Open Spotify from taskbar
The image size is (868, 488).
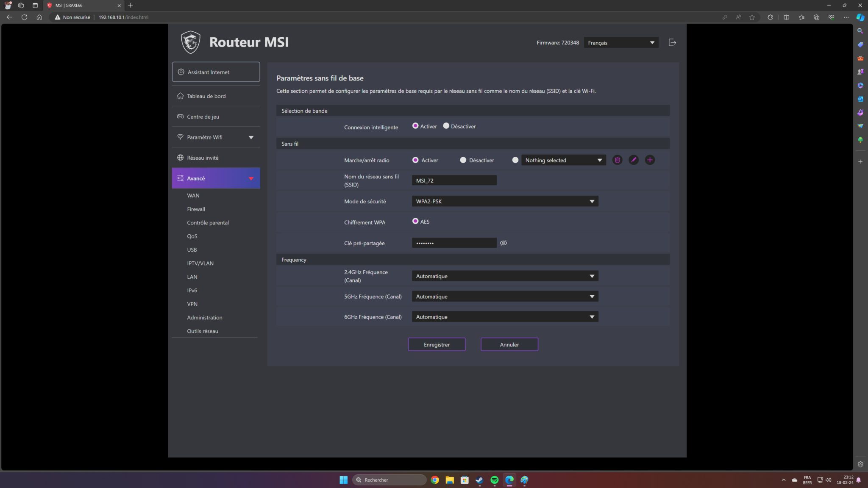(494, 480)
